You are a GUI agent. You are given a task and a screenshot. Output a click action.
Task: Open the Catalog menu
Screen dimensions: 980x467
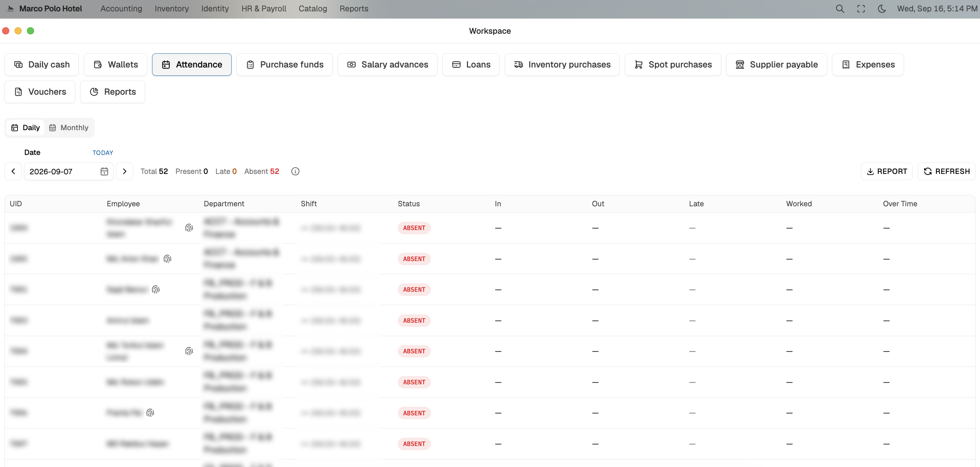(x=313, y=8)
